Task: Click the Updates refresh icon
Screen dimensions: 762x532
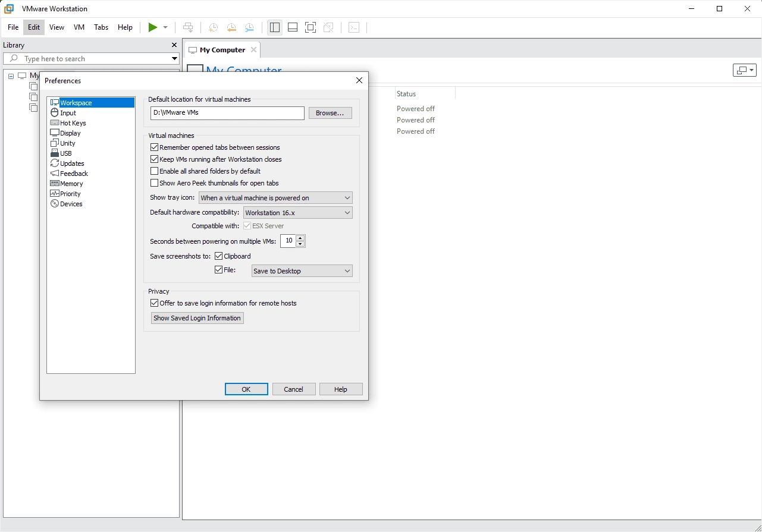Action: click(55, 163)
